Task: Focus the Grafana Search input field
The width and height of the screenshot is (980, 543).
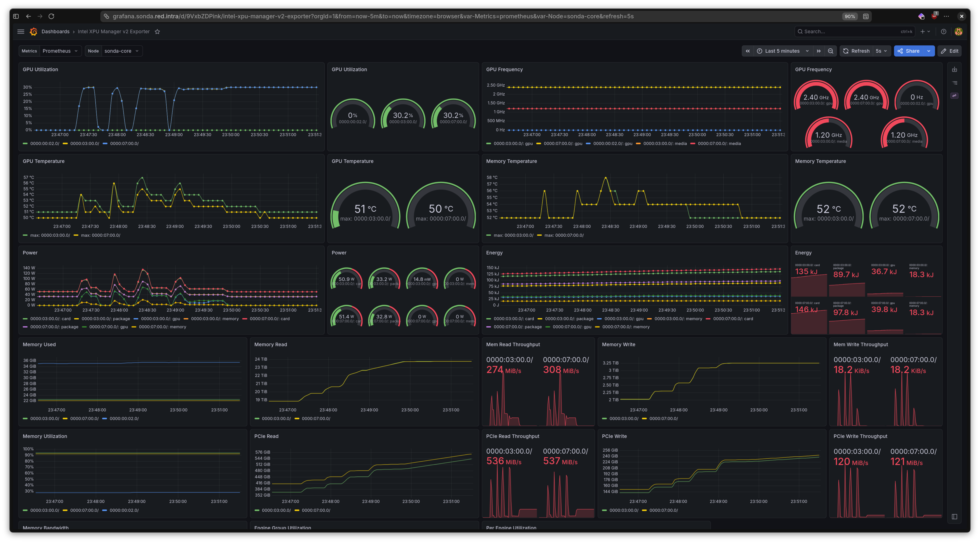Action: (855, 31)
